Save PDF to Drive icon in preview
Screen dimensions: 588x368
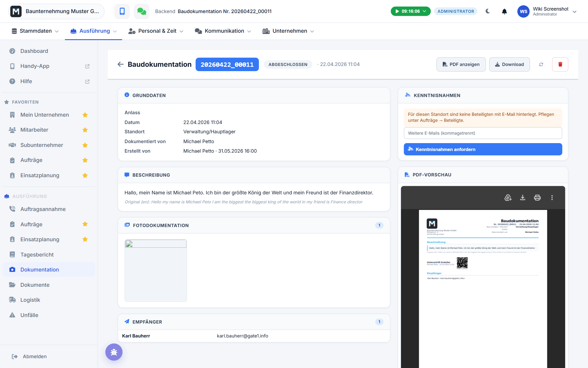coord(508,197)
